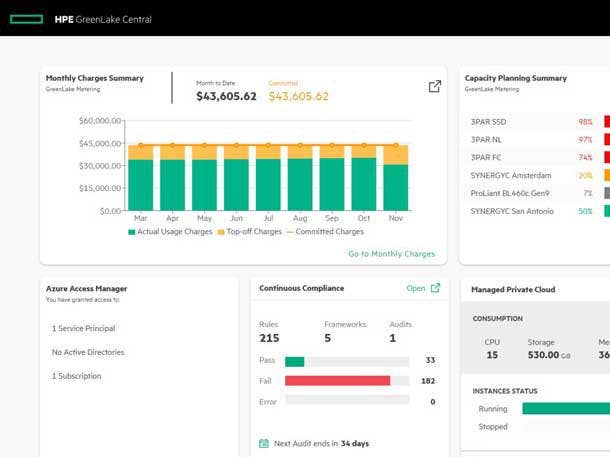Open Monthly Charges Summary pop-out icon
Image resolution: width=610 pixels, height=457 pixels.
[x=435, y=87]
